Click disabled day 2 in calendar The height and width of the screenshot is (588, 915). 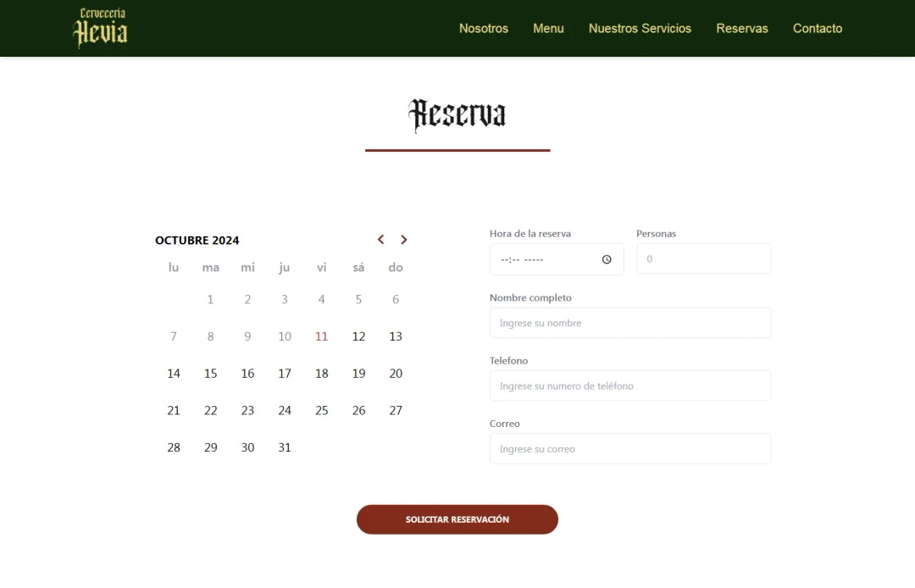click(x=248, y=299)
